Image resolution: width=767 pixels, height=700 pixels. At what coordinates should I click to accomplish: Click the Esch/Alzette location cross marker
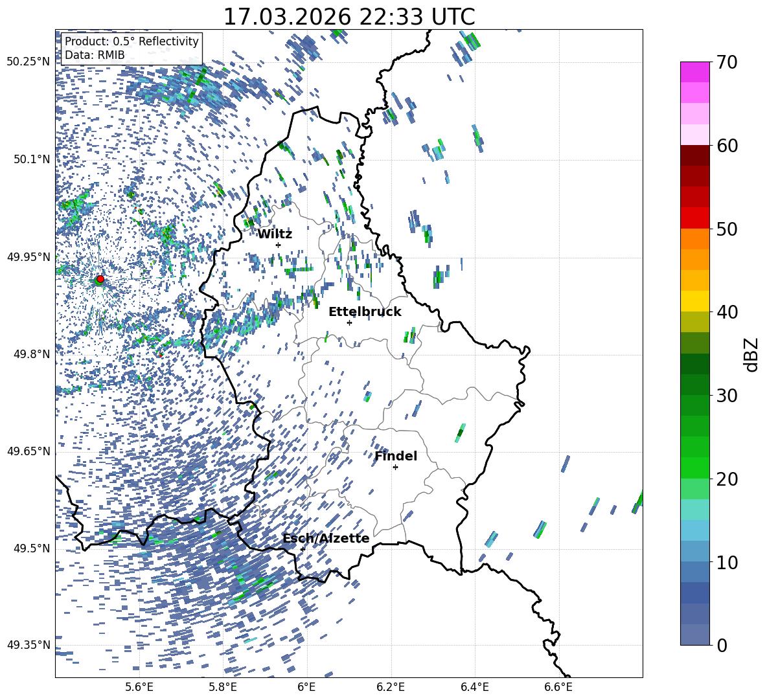pos(303,549)
